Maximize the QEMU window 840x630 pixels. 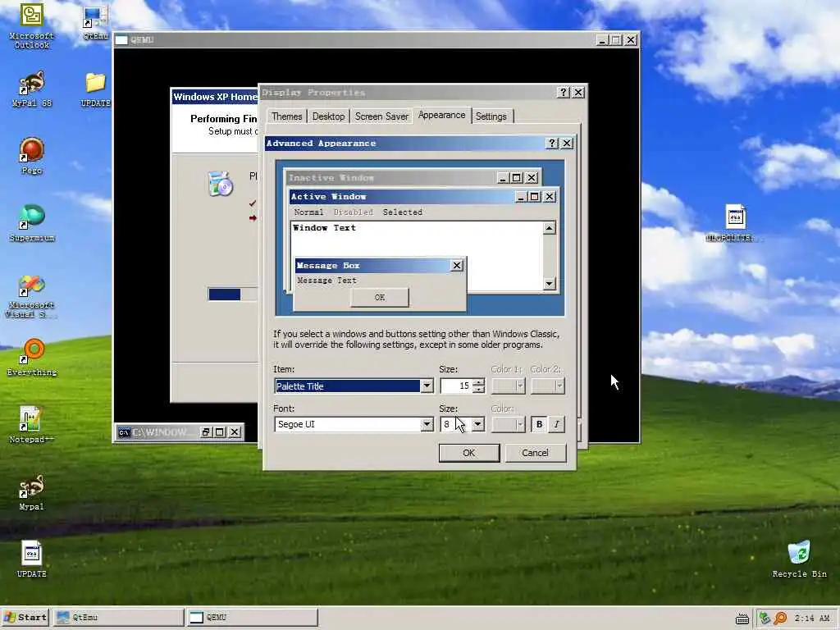coord(615,40)
